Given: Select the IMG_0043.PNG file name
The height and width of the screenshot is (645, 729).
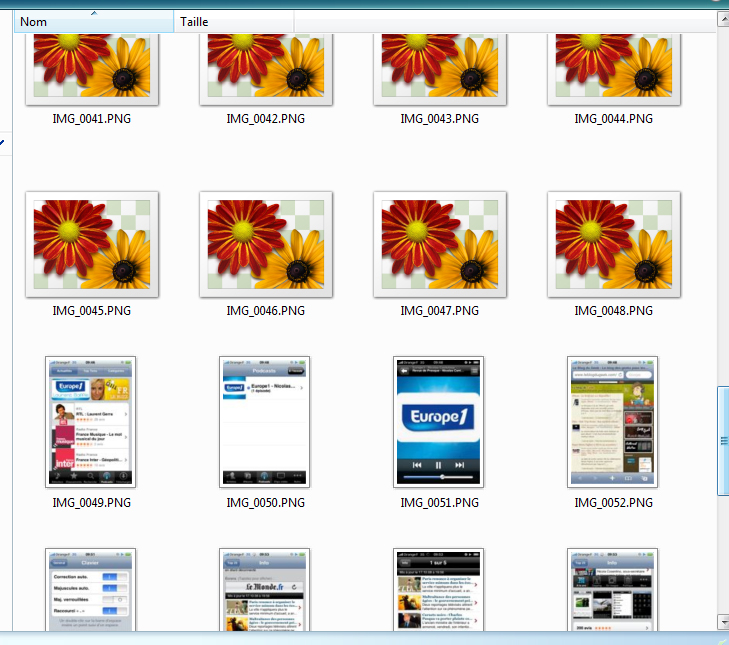Looking at the screenshot, I should click(440, 119).
